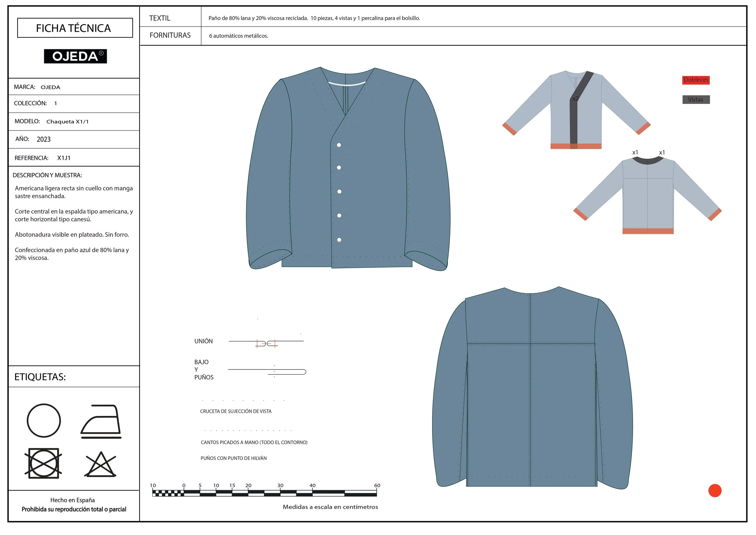Click the iron care symbol
This screenshot has width=756, height=535.
[101, 422]
